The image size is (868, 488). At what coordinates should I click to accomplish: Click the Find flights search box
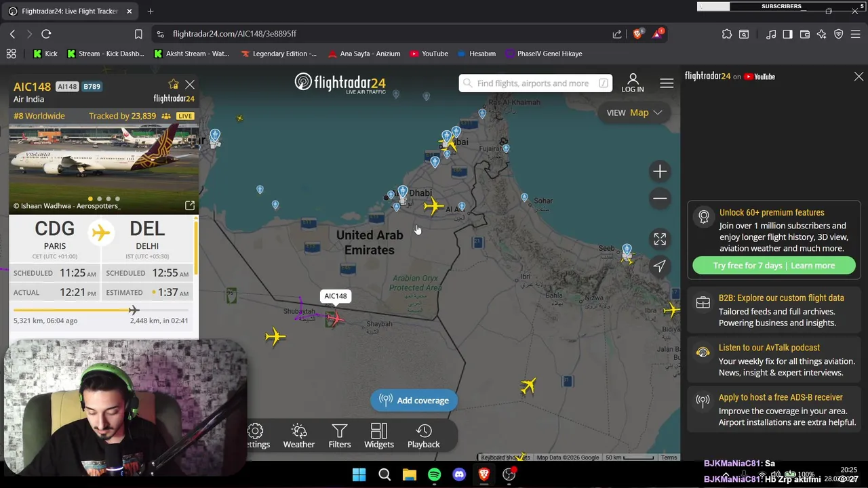click(535, 83)
